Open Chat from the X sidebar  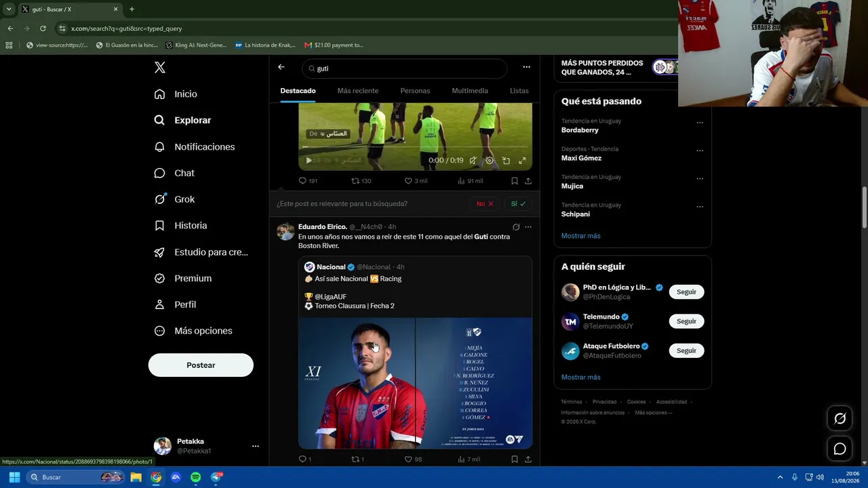tap(174, 173)
